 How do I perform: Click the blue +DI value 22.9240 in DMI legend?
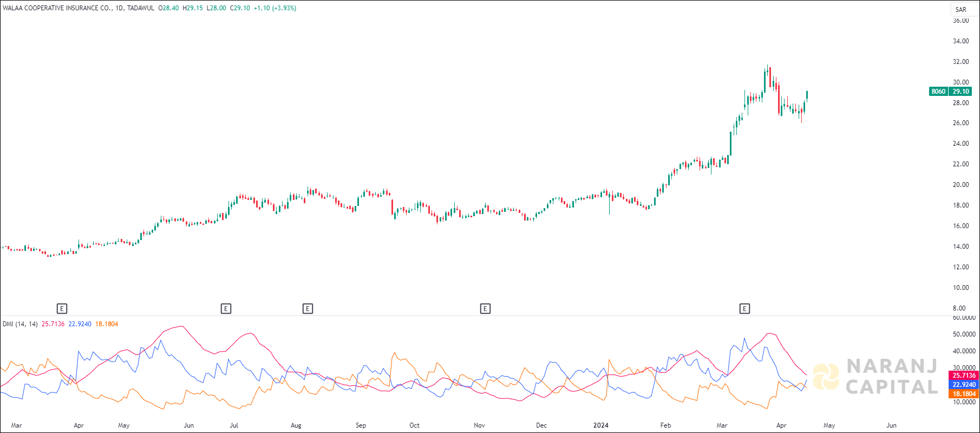[x=80, y=324]
